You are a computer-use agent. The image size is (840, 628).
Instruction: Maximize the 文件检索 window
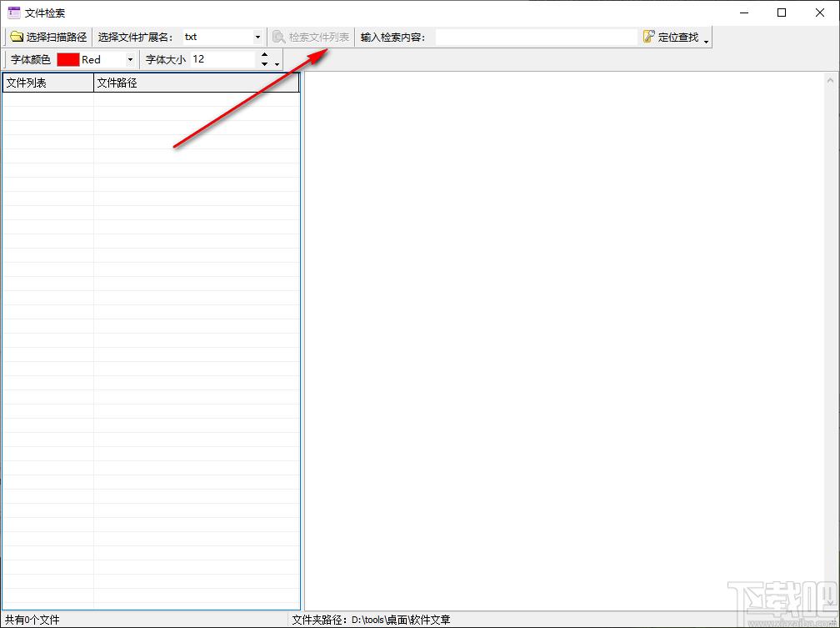781,13
